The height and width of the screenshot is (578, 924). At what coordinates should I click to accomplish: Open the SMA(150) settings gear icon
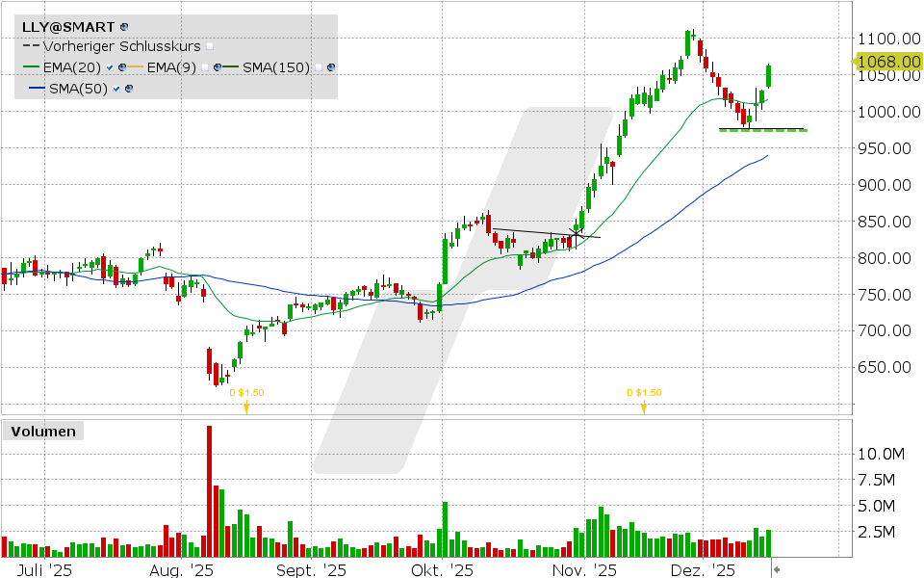(330, 67)
